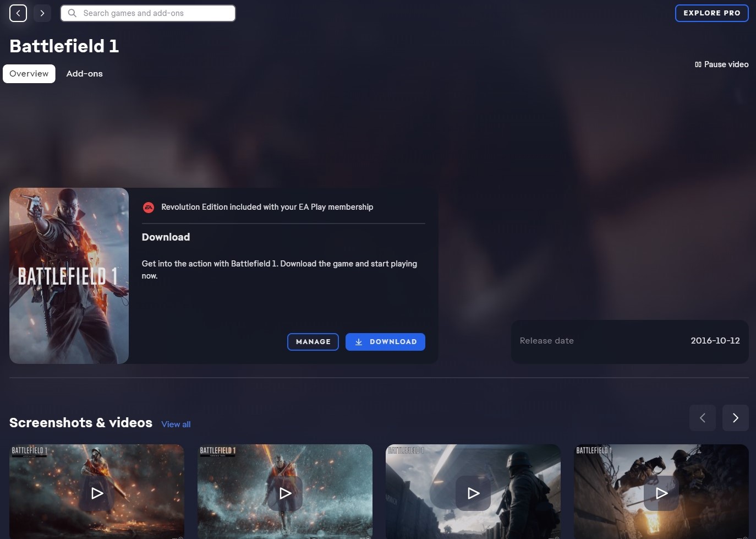Image resolution: width=756 pixels, height=539 pixels.
Task: Play the second Battlefield 1 video
Action: 285,493
